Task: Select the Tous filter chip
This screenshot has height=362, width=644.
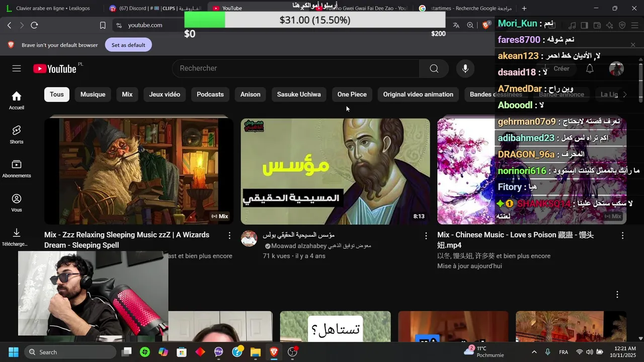Action: tap(57, 95)
